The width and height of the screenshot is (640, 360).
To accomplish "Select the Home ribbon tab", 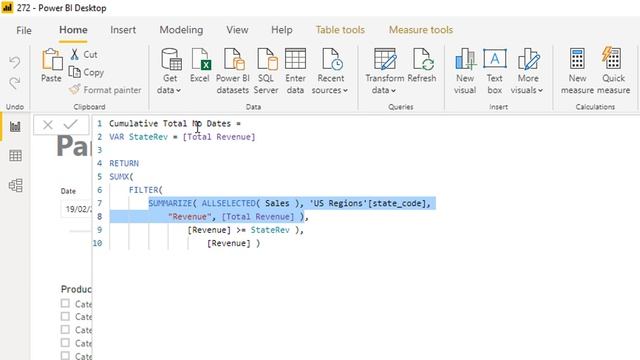I will click(x=73, y=30).
